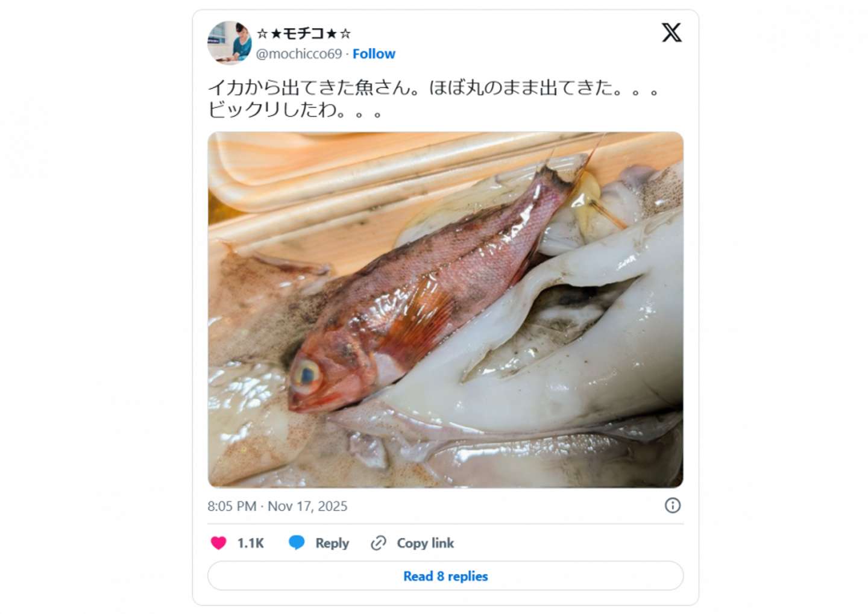The height and width of the screenshot is (614, 868).
Task: Click the ビックリしたわ tweet line
Action: (x=295, y=110)
